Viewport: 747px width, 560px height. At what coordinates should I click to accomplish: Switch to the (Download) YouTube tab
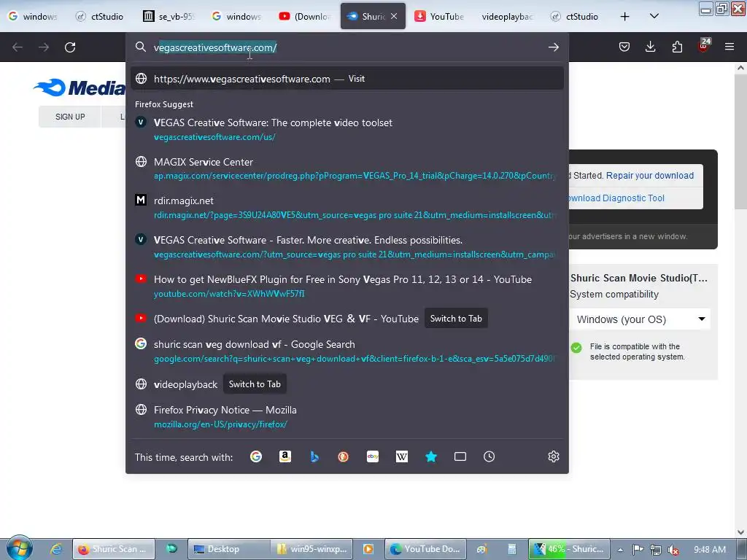click(305, 16)
